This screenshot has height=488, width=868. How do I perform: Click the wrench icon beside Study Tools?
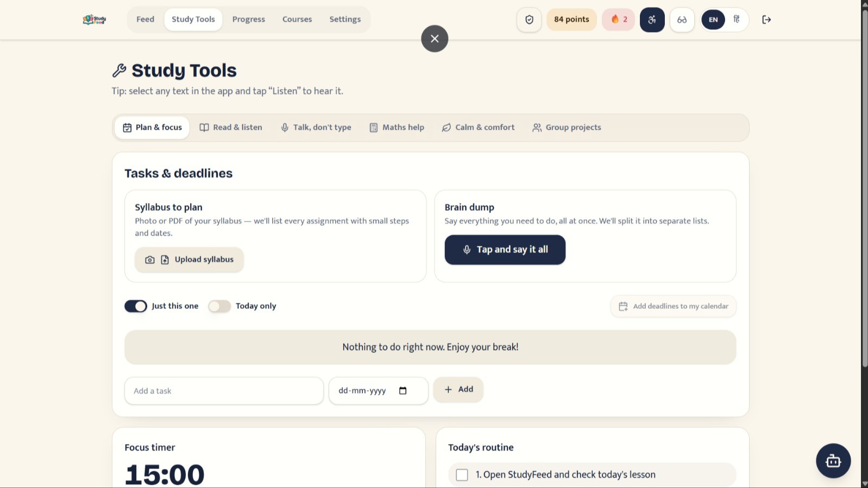pos(119,71)
